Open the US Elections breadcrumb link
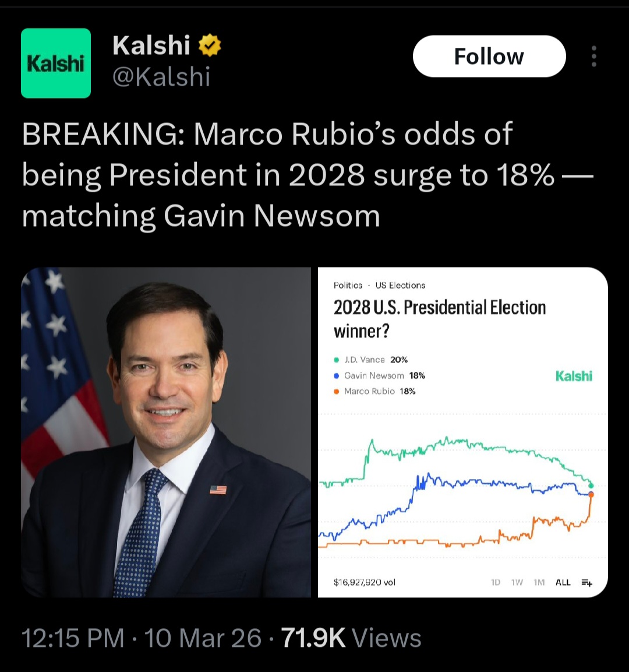The image size is (629, 672). tap(400, 286)
